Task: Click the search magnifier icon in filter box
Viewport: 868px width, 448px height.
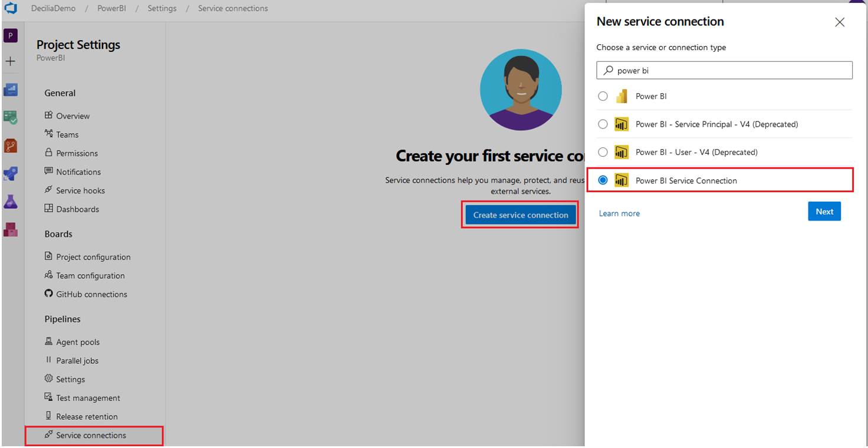Action: [x=608, y=70]
